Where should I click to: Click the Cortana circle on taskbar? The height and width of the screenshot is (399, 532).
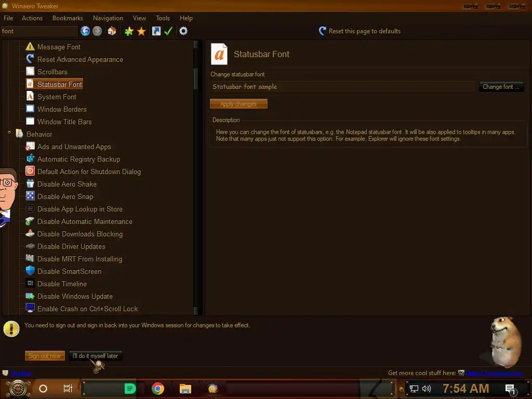(43, 389)
